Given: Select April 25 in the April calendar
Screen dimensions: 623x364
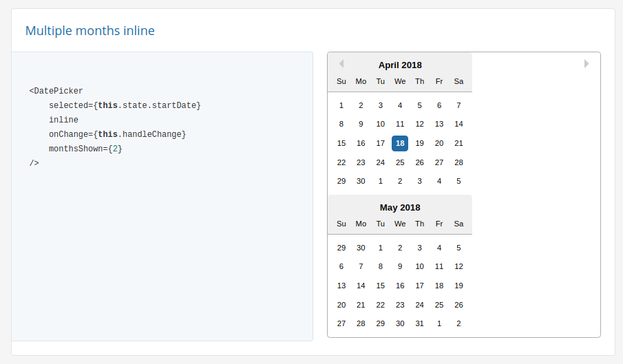Looking at the screenshot, I should 400,162.
